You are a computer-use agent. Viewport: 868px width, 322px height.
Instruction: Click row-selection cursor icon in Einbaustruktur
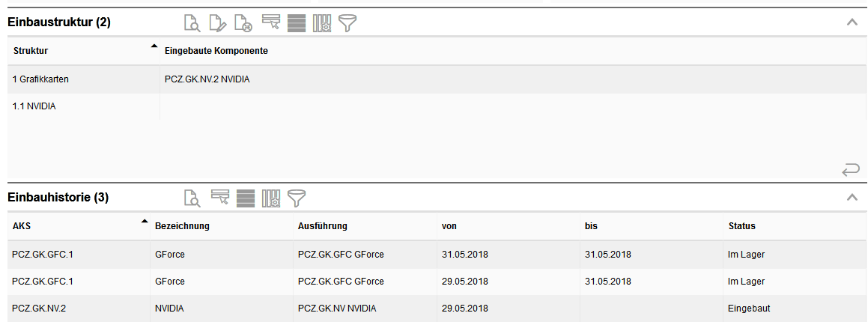click(271, 23)
